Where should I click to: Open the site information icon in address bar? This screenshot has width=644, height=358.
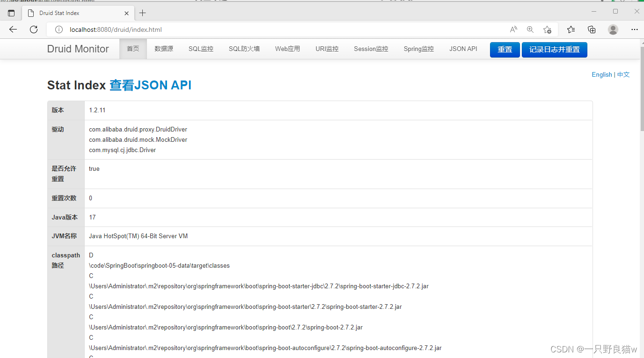(x=59, y=29)
